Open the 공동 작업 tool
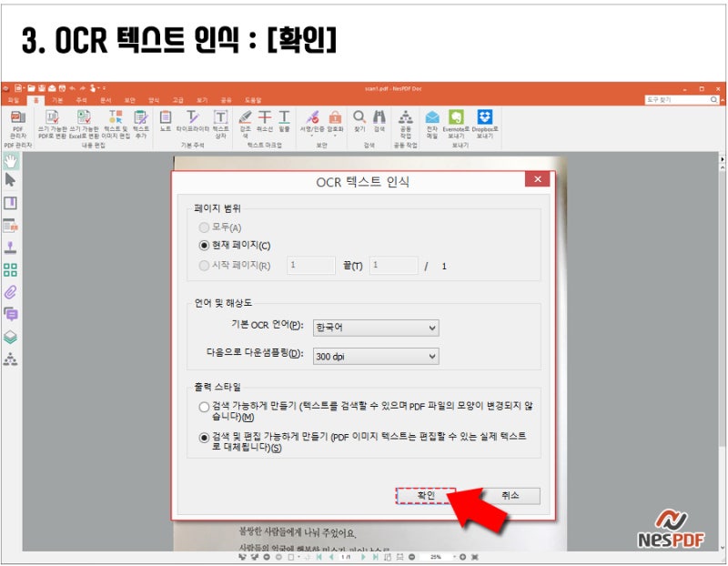The image size is (728, 566). pyautogui.click(x=406, y=124)
